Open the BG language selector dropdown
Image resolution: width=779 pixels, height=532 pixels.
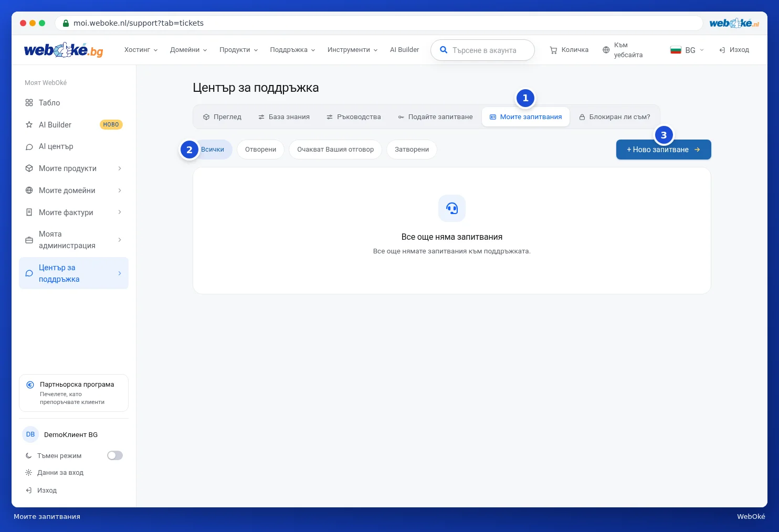[687, 50]
